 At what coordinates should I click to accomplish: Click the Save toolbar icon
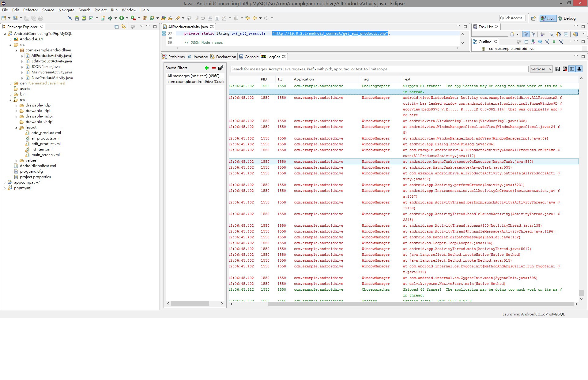click(27, 18)
